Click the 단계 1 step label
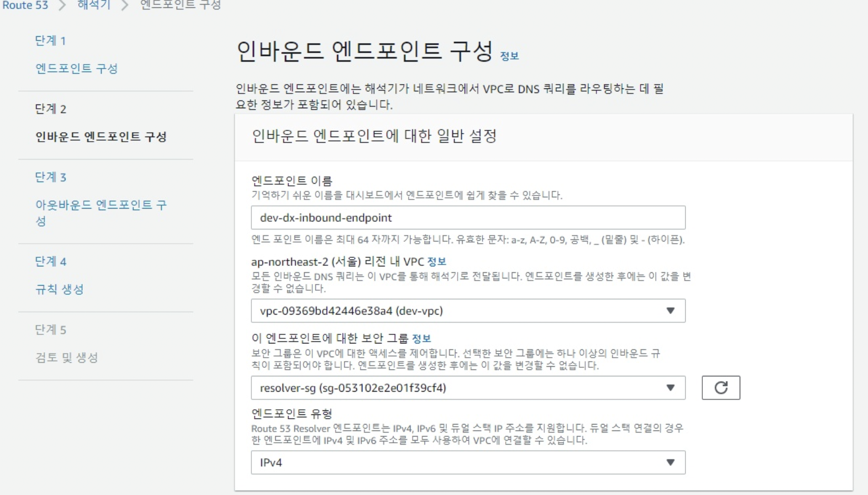 (50, 41)
